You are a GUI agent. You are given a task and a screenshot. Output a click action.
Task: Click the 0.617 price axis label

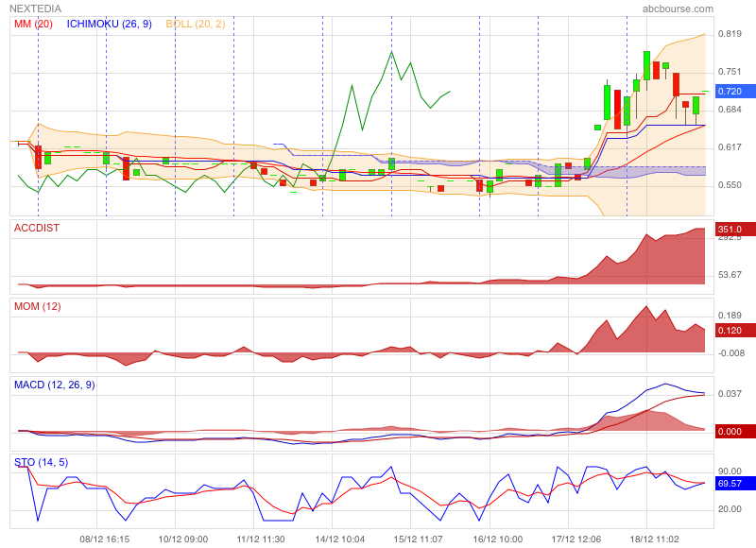(x=730, y=147)
